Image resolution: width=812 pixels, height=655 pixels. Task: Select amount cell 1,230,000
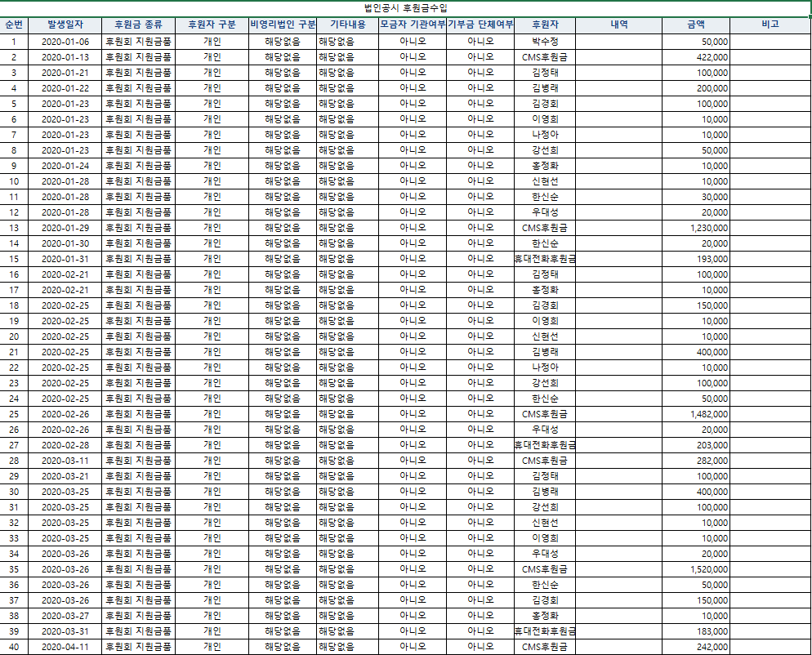click(696, 229)
